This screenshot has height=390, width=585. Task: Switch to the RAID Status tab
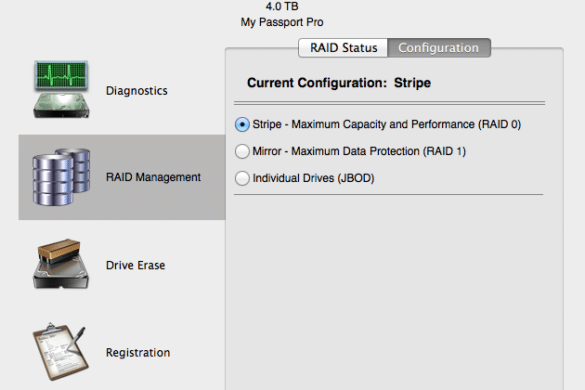tap(343, 48)
